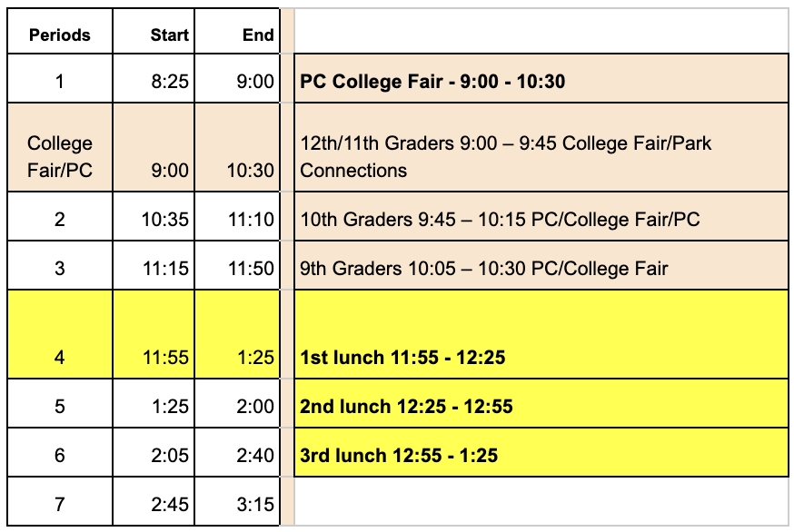Click the period 7 number cell
Screen dimensions: 794x532
(x=60, y=501)
